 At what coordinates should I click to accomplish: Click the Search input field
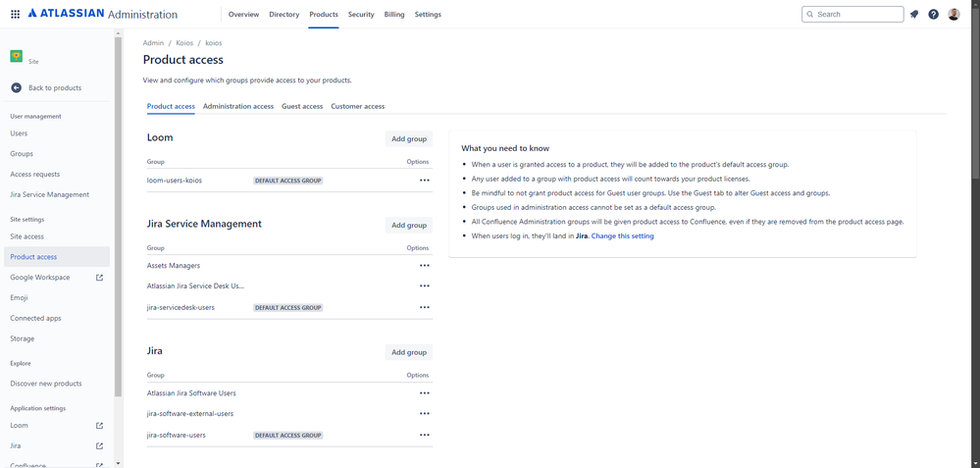pyautogui.click(x=852, y=15)
